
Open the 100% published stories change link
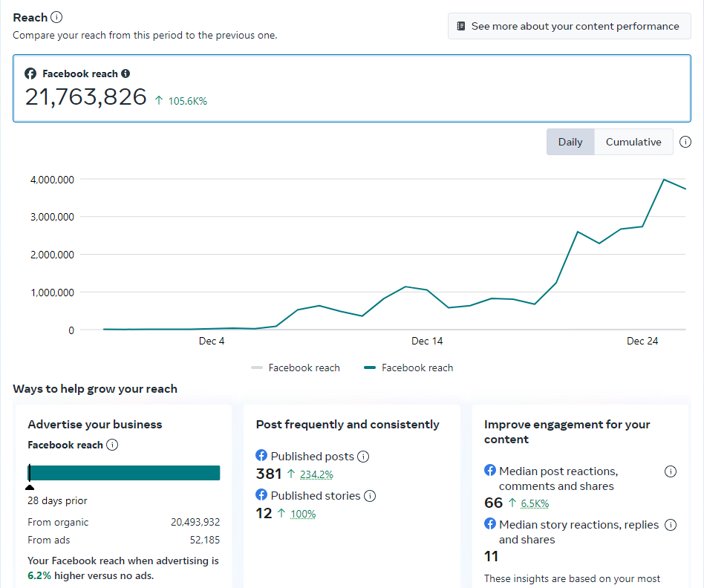tap(303, 514)
